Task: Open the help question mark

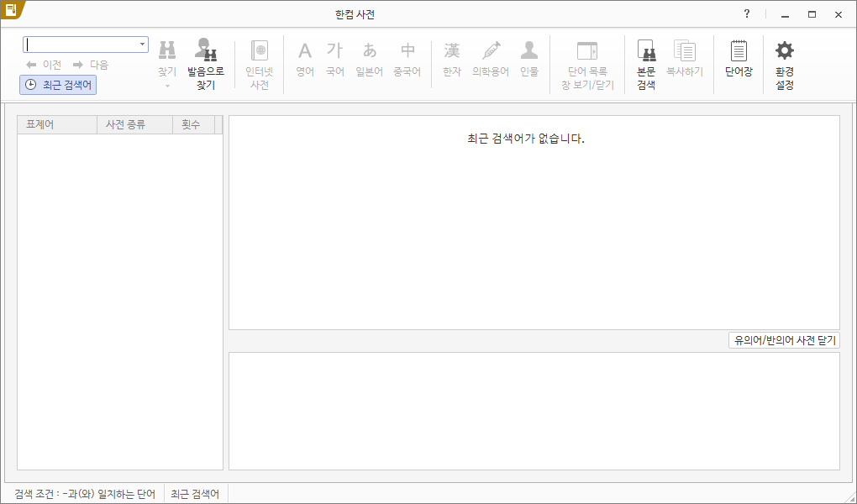Action: click(x=747, y=14)
